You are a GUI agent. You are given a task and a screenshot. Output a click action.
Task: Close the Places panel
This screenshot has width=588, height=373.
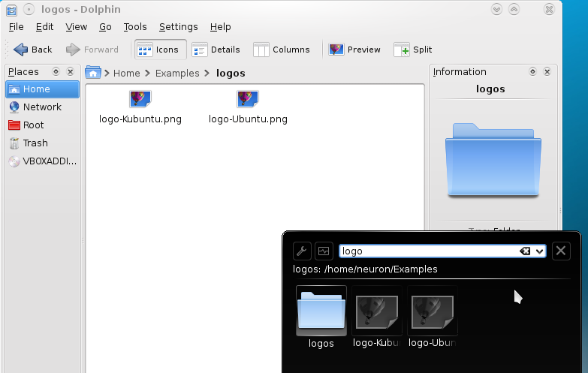pos(70,71)
